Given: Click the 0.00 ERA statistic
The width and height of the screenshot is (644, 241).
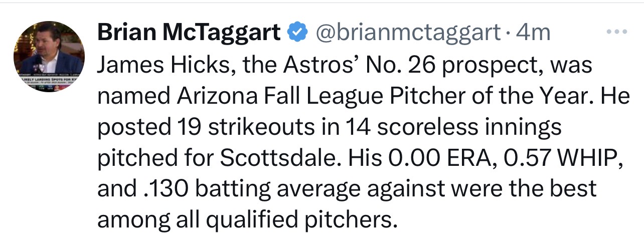Looking at the screenshot, I should pos(450,158).
